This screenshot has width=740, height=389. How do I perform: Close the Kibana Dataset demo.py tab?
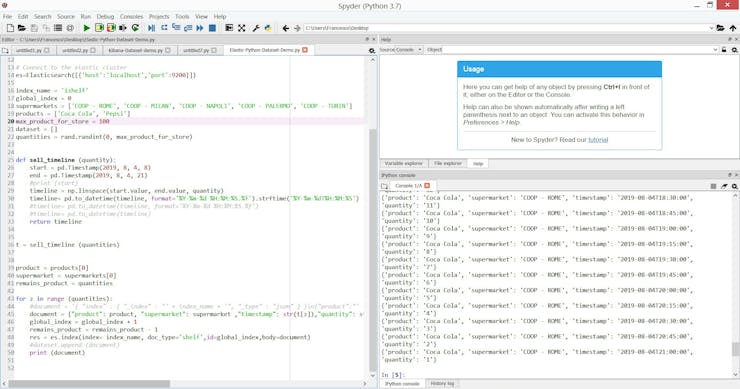point(168,50)
